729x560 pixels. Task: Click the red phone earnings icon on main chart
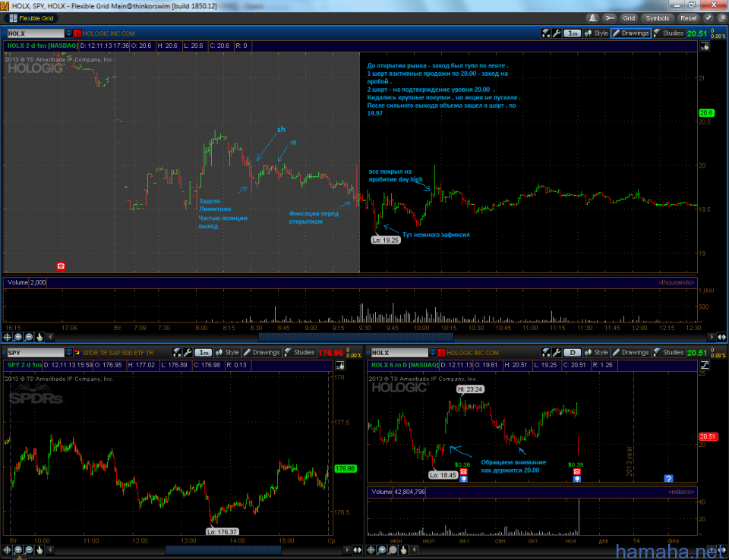(x=61, y=266)
